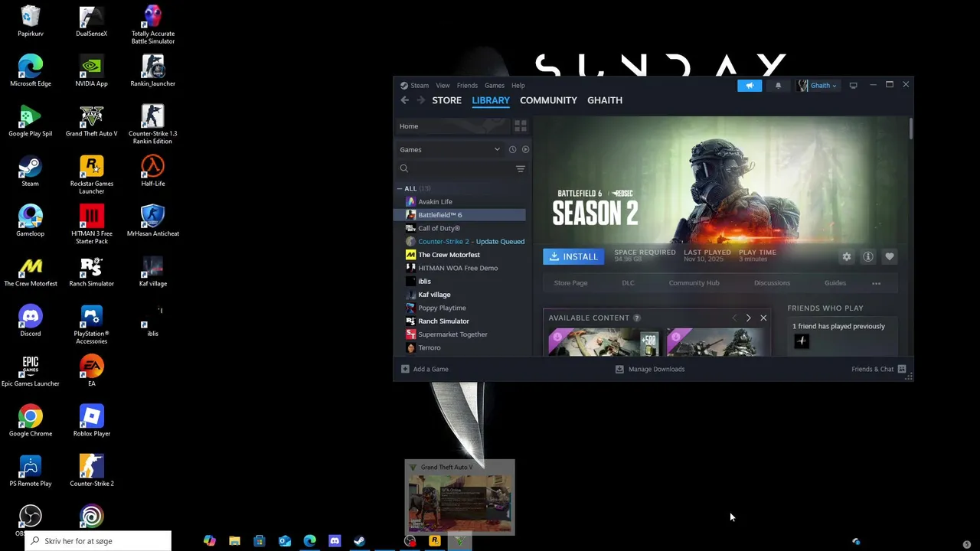Open Battlefield 6 game info icon
The width and height of the screenshot is (980, 551).
pyautogui.click(x=868, y=257)
